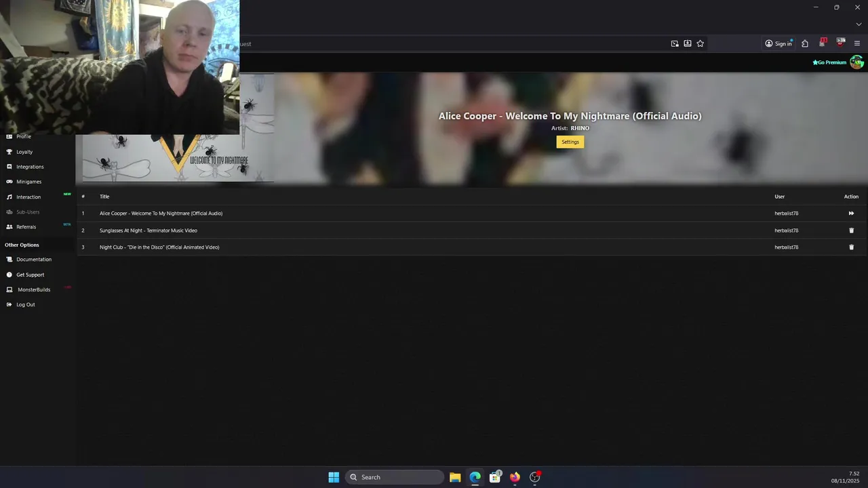Click herbalist78 in the Alice Cooper row
The width and height of the screenshot is (868, 488).
(787, 213)
